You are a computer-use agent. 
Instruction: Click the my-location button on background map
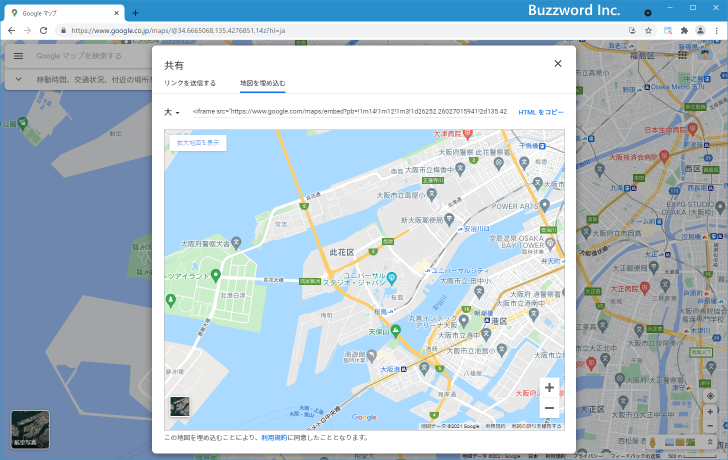coord(710,396)
